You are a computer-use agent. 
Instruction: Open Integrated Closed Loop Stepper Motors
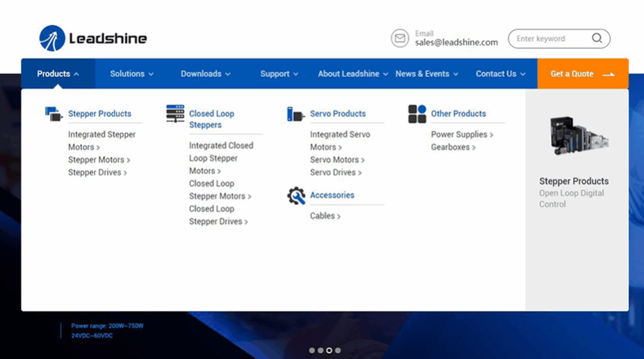click(x=221, y=158)
